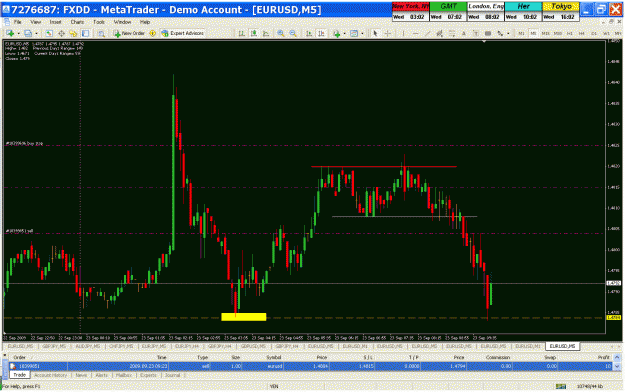This screenshot has height=392, width=625.
Task: Zoom out on the chart
Action: (293, 33)
